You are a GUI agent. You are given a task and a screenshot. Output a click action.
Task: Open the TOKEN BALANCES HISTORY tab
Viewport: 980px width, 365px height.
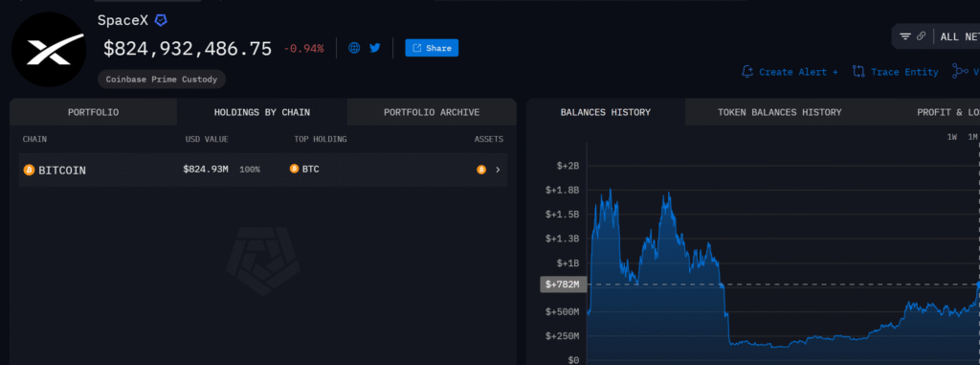tap(779, 113)
